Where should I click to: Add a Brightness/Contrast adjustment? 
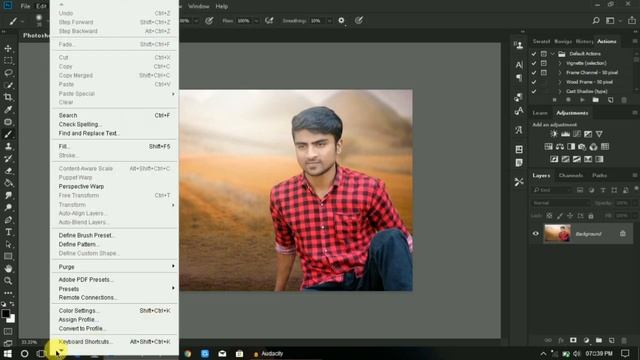[554, 134]
